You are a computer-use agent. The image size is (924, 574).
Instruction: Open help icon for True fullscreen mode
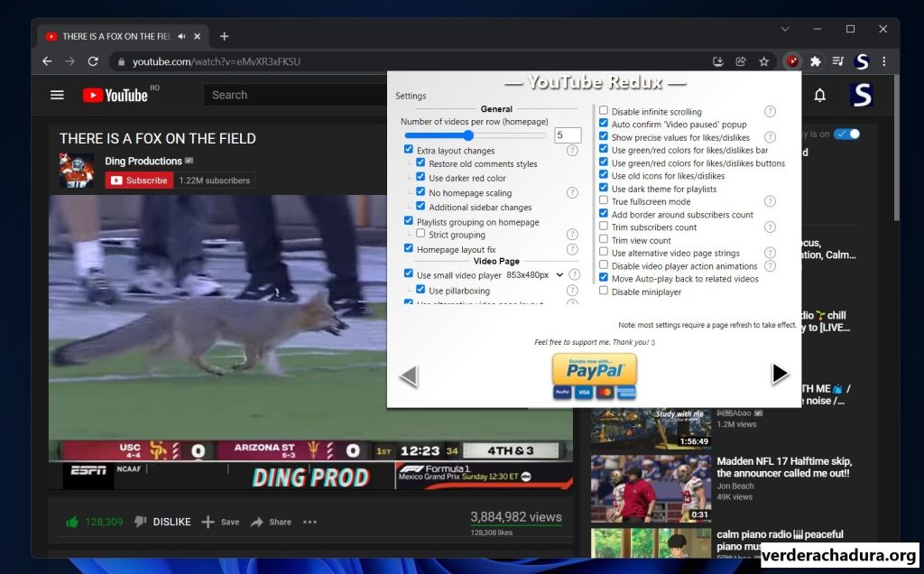[770, 201]
